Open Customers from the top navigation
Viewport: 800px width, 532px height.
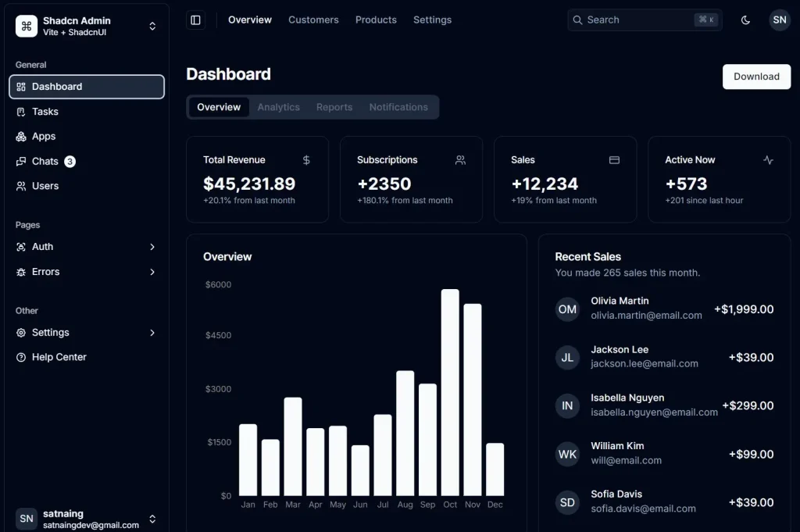click(x=313, y=20)
